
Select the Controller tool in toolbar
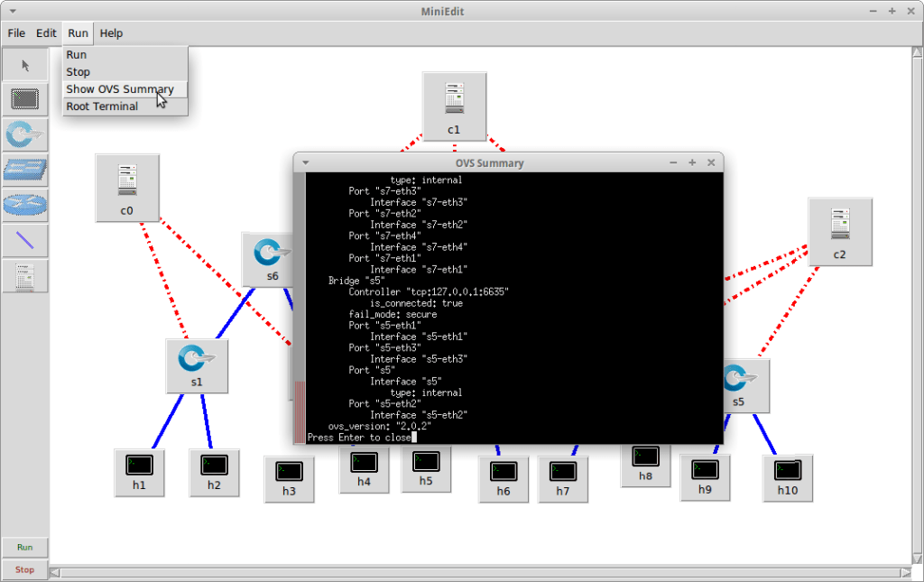point(24,276)
